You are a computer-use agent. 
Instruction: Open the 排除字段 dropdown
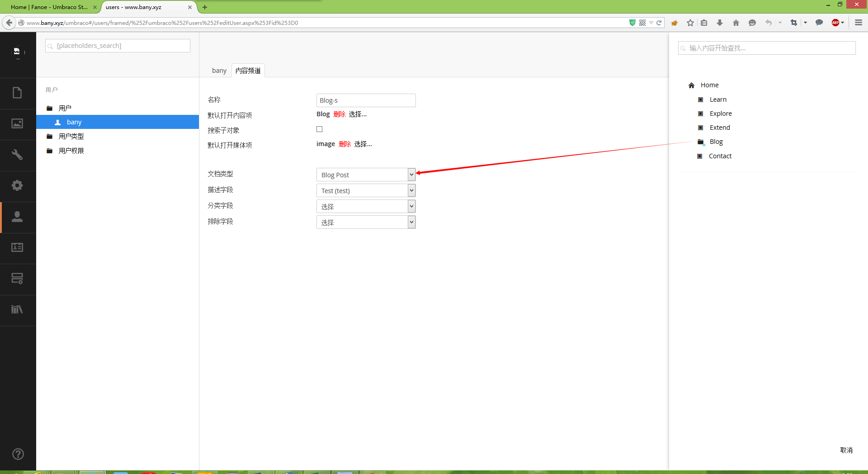(366, 222)
